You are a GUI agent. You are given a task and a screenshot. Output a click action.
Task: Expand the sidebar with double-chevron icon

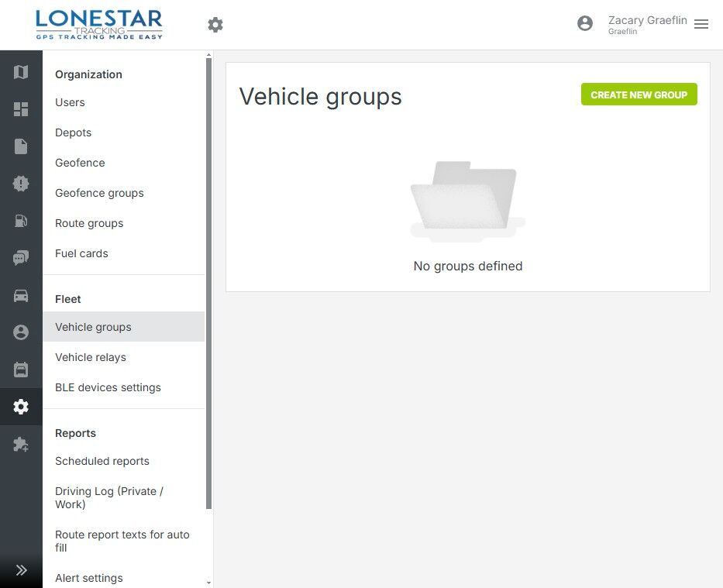coord(21,570)
